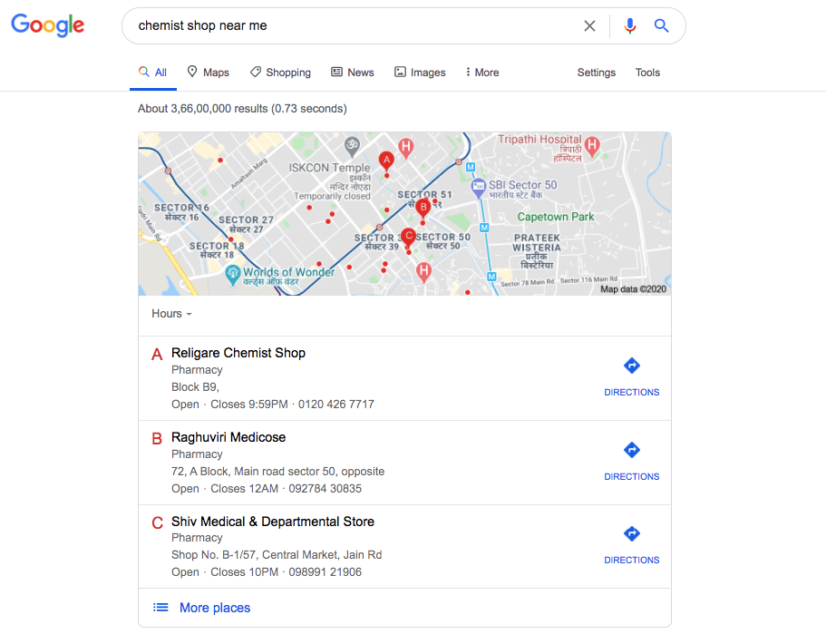826x644 pixels.
Task: Click phone number 092784 30835
Action: pyautogui.click(x=325, y=489)
